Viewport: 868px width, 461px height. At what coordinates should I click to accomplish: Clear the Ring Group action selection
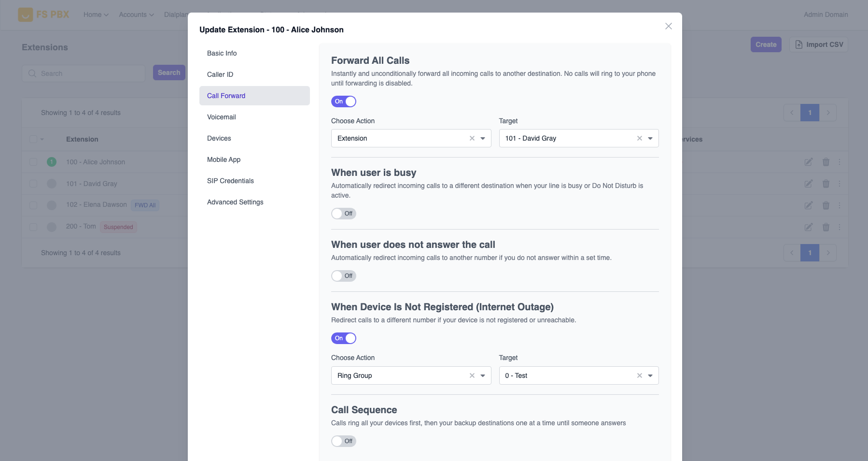click(x=472, y=375)
